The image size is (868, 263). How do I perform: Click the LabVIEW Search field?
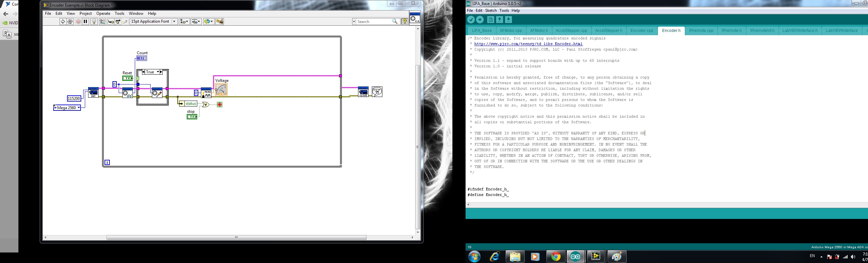coord(376,22)
